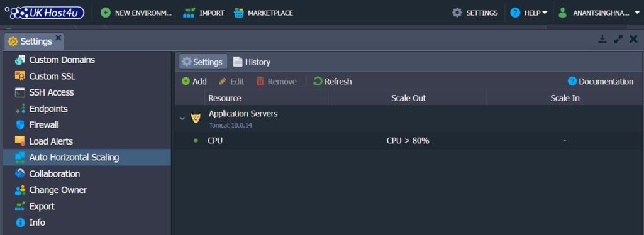Screen dimensions: 644x235
Task: Click the Add trigger button
Action: pyautogui.click(x=194, y=82)
